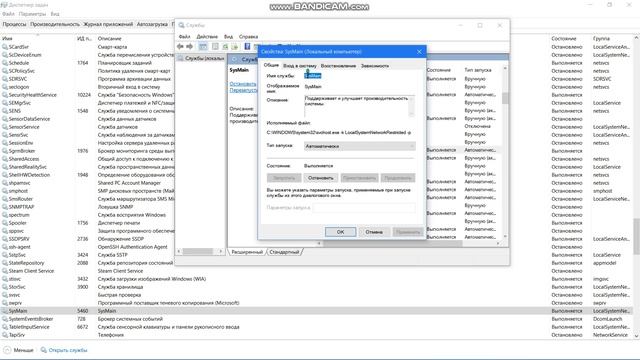Viewport: 640px width, 360px height.
Task: Click gear icon of SecurityHealthService row
Action: (5, 95)
